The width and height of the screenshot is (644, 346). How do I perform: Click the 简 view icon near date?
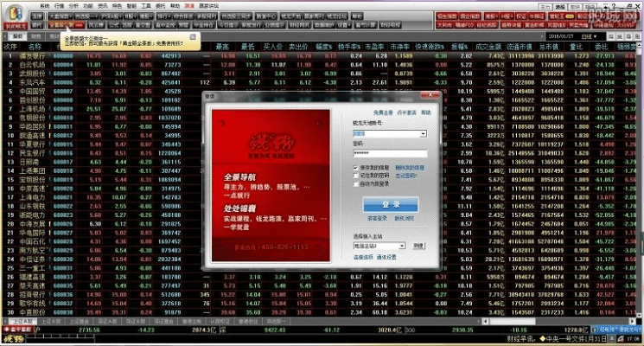(x=611, y=36)
